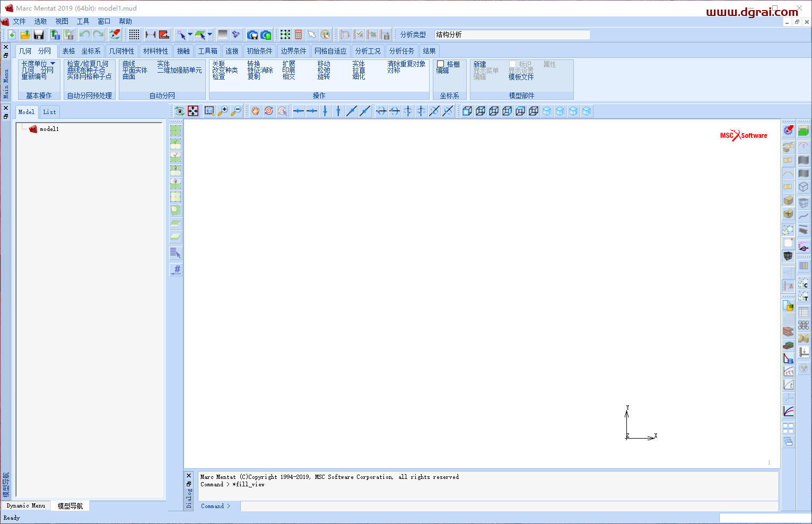Click the gradient background color icon
Image resolution: width=812 pixels, height=524 pixels.
coord(223,34)
